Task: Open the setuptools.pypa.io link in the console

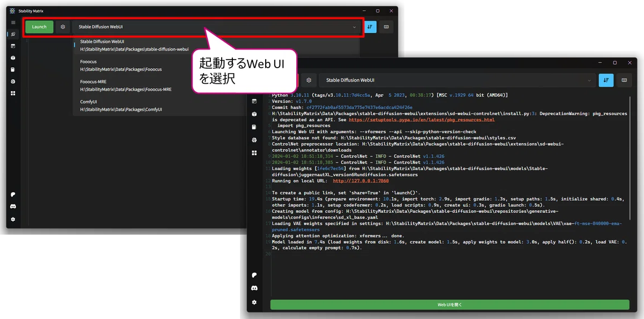Action: 422,120
